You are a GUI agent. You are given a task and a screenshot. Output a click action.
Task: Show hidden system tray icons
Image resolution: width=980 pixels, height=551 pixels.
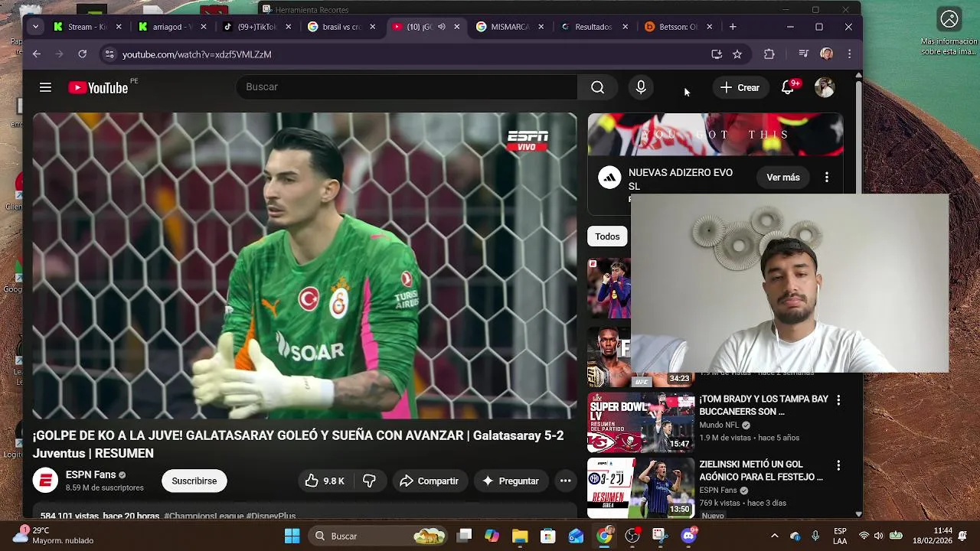[x=774, y=536]
